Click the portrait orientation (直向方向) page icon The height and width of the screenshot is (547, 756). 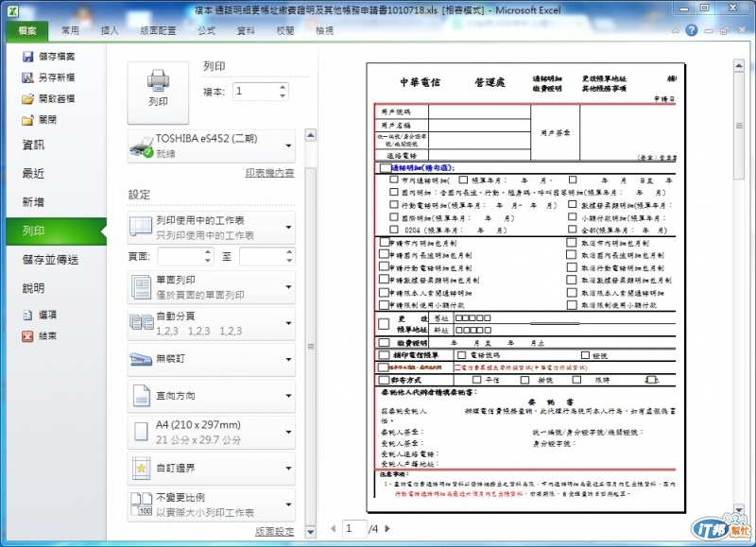tap(141, 396)
